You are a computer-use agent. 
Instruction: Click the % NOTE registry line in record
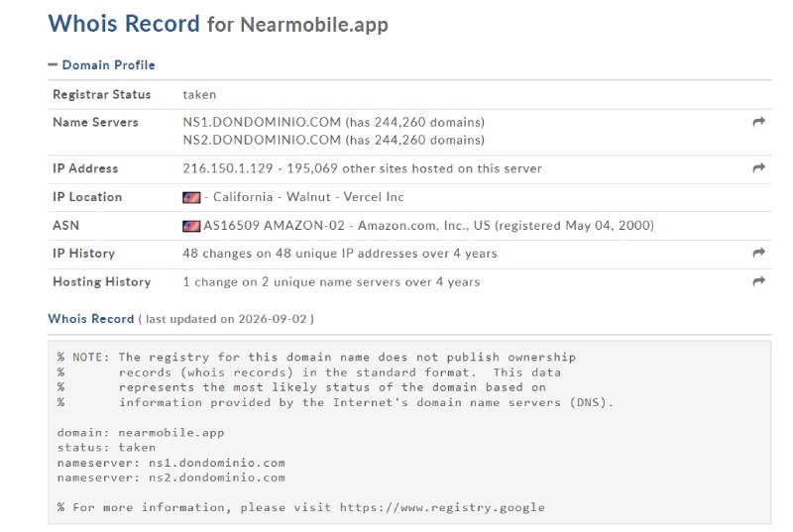[316, 358]
